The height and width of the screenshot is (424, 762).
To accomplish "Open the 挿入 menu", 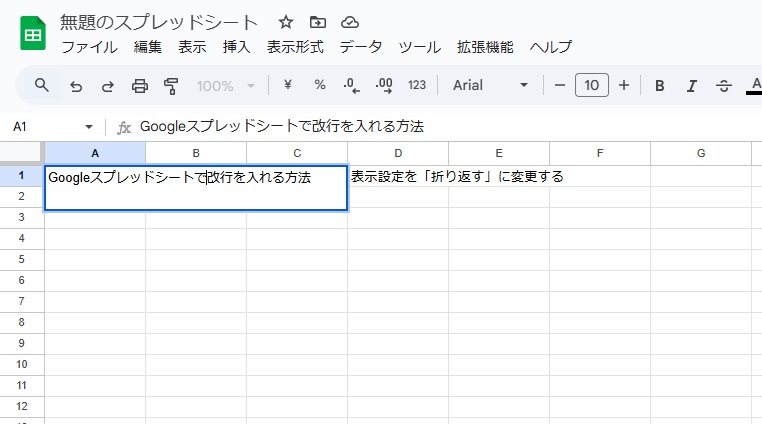I will (236, 47).
